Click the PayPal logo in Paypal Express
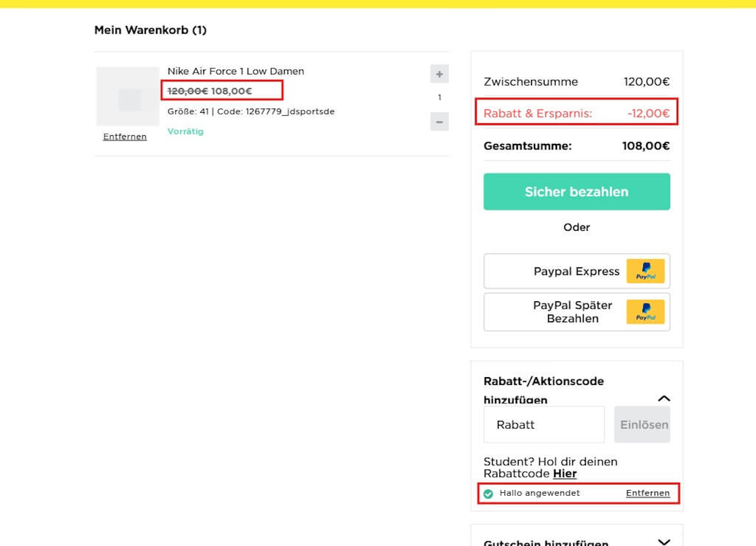The image size is (756, 546). click(x=646, y=272)
